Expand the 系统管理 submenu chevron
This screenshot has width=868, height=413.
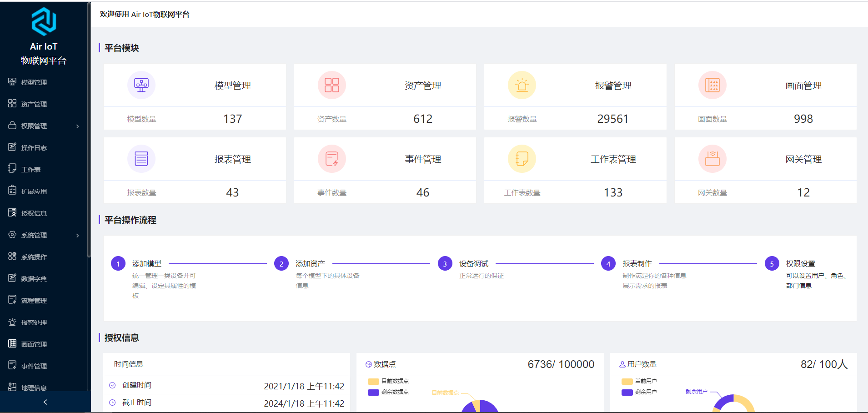[78, 235]
